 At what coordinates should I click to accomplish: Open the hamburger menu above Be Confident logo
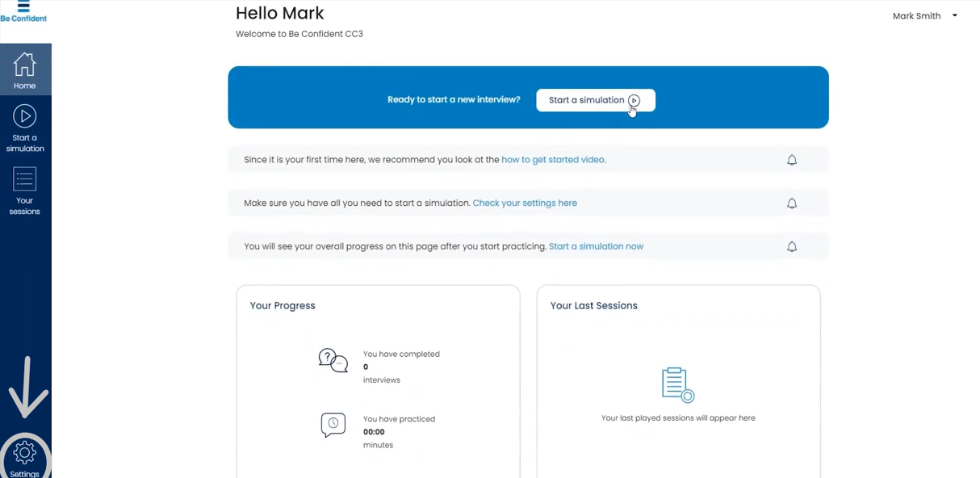click(23, 6)
